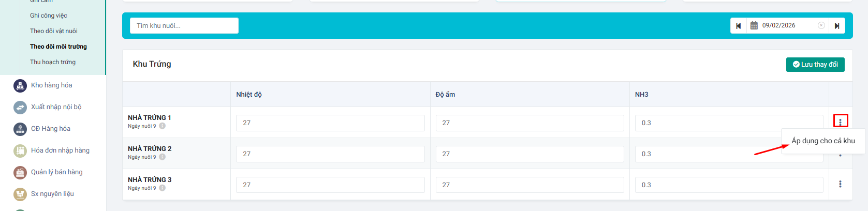Open three-dot menu for NHÀ TRỨNG 3
The image size is (868, 211).
click(840, 184)
